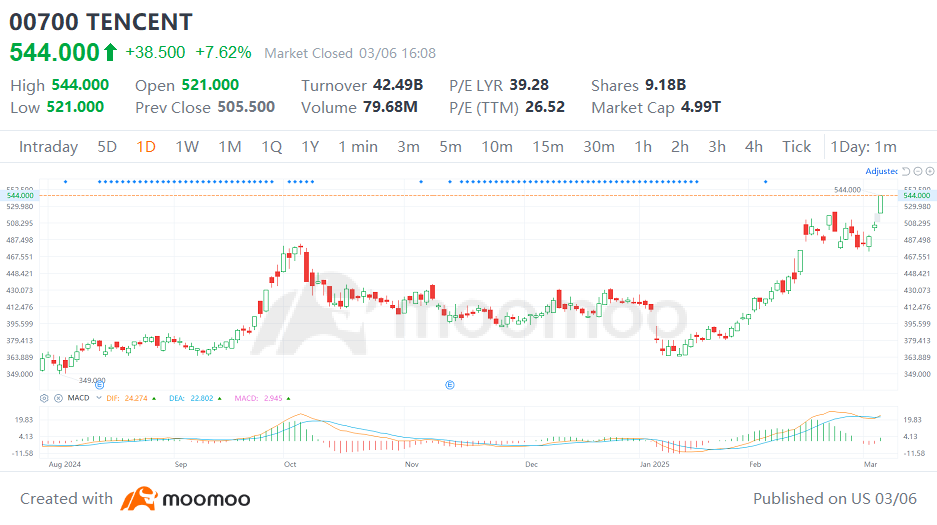Zoom out the chart with the minus icon

pos(918,171)
